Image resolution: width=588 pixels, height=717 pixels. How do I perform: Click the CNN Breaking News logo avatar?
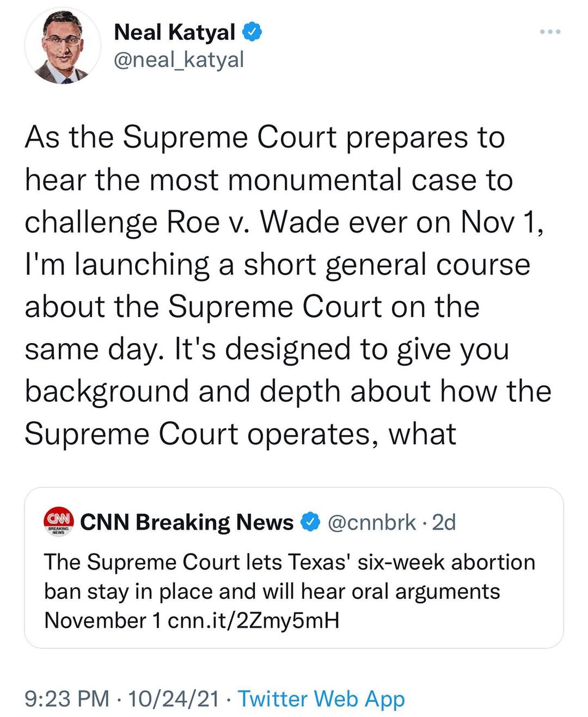[58, 522]
